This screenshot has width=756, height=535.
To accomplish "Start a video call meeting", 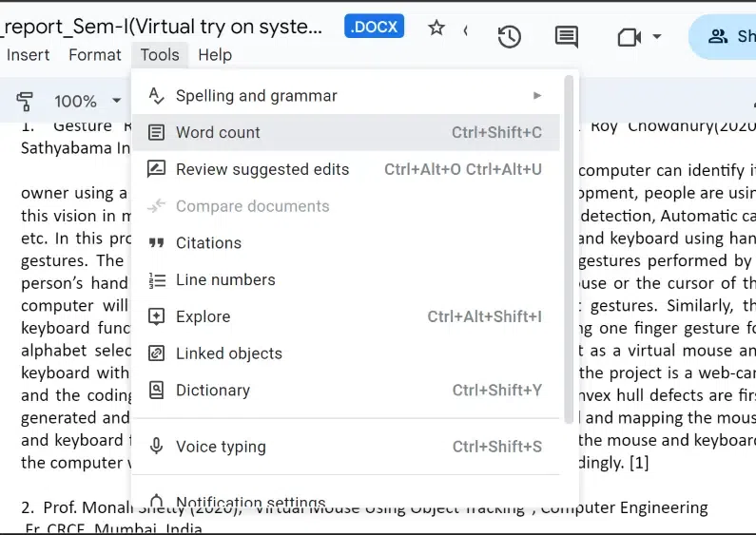I will point(629,37).
